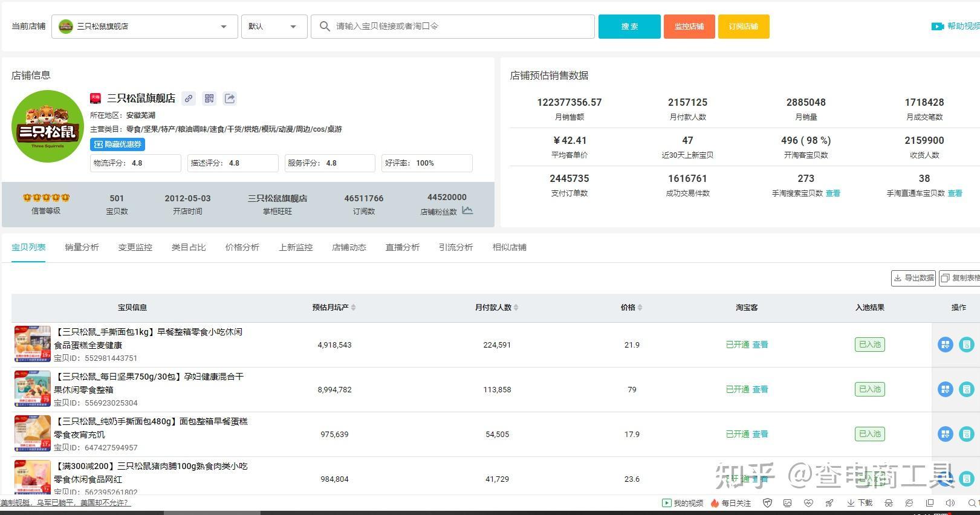Switch to 引流分析 tab
This screenshot has height=515, width=980.
tap(456, 247)
